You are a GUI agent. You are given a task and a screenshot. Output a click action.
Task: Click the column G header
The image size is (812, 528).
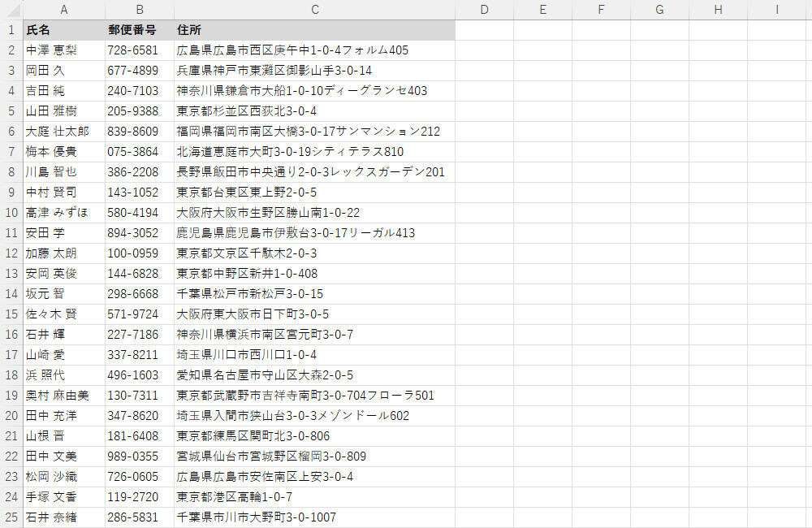tap(659, 10)
